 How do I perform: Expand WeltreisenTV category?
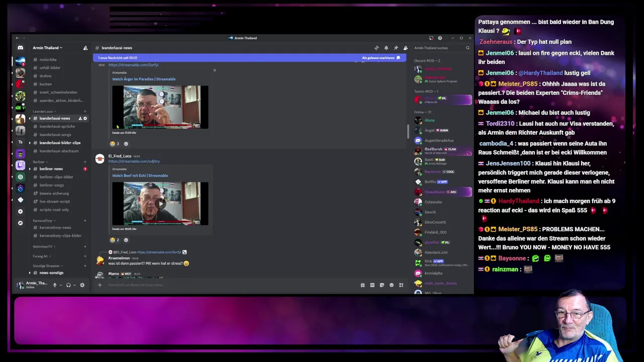[44, 247]
